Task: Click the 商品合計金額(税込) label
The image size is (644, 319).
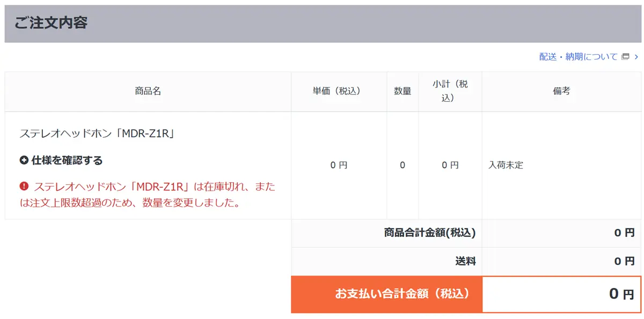Action: pyautogui.click(x=429, y=233)
